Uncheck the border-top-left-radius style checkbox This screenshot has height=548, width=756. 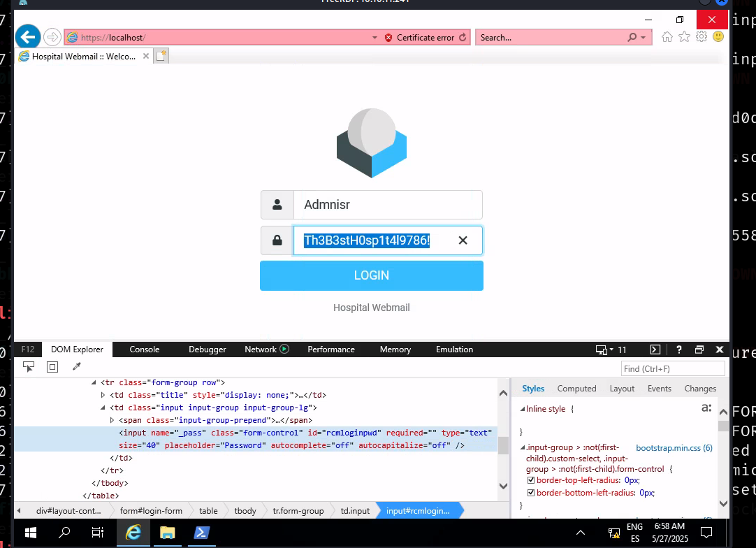point(531,481)
